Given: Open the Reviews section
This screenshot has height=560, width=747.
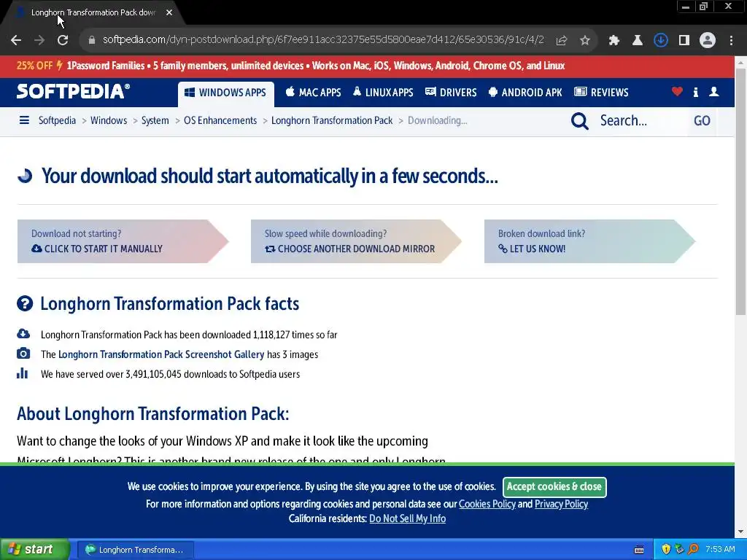Looking at the screenshot, I should [x=601, y=93].
